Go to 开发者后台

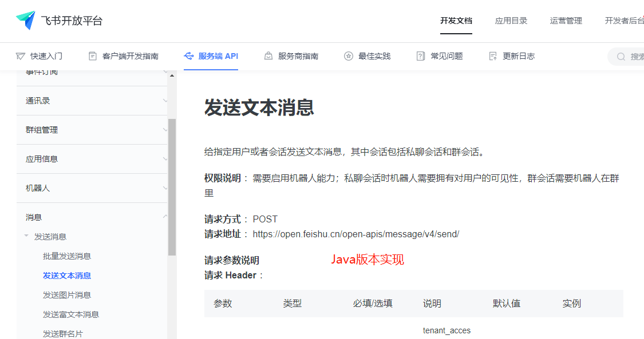(626, 21)
